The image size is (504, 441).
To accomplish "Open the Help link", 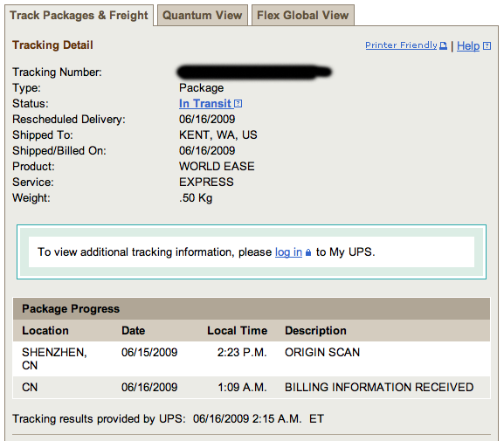I will 468,46.
